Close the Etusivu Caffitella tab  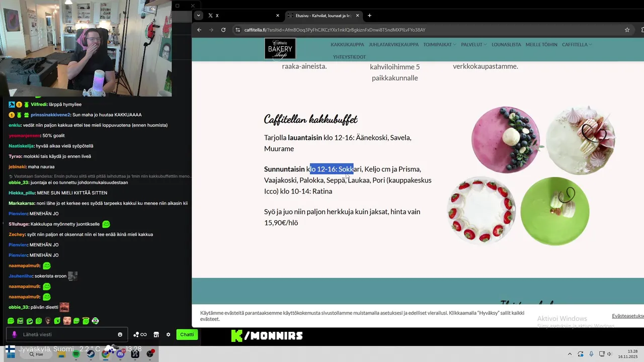pos(358,16)
